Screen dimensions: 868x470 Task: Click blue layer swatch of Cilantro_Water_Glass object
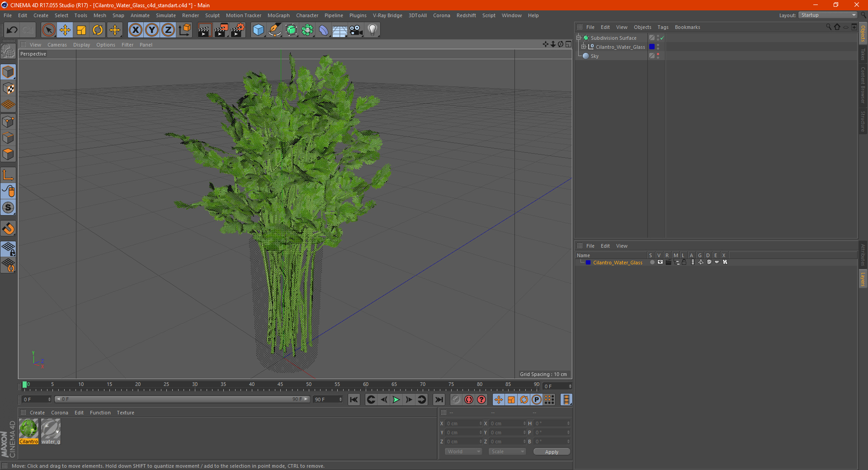pos(652,47)
